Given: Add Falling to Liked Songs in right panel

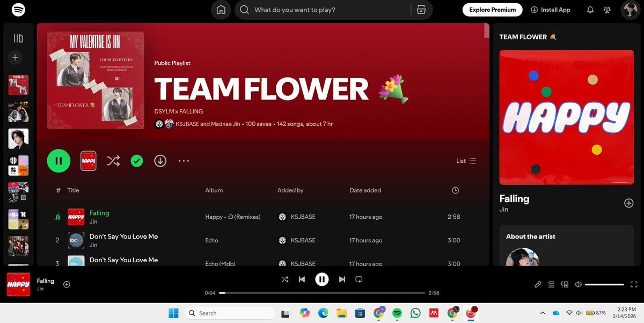Looking at the screenshot, I should (x=629, y=203).
